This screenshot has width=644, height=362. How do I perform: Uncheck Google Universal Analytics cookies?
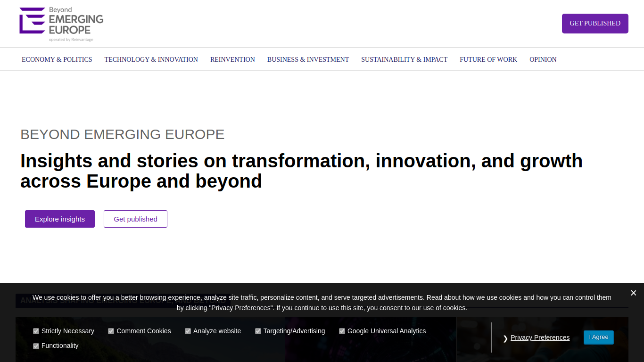point(342,331)
